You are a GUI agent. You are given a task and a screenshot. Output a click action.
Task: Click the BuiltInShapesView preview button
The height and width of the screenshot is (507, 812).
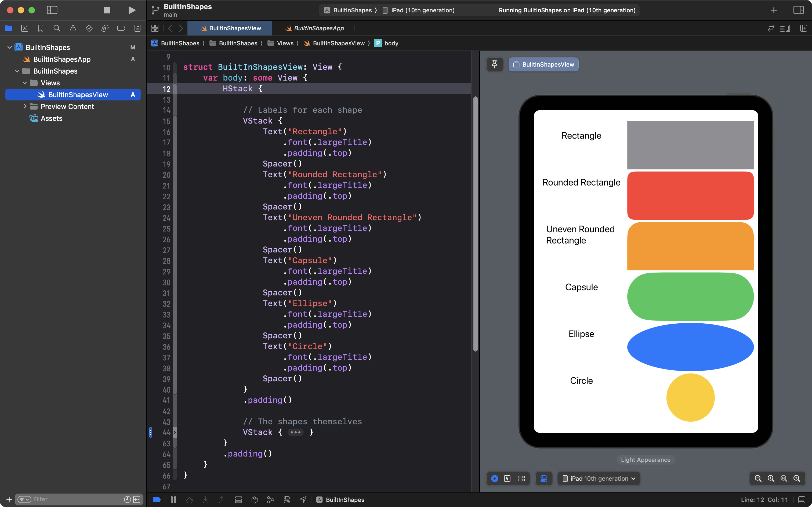click(543, 64)
